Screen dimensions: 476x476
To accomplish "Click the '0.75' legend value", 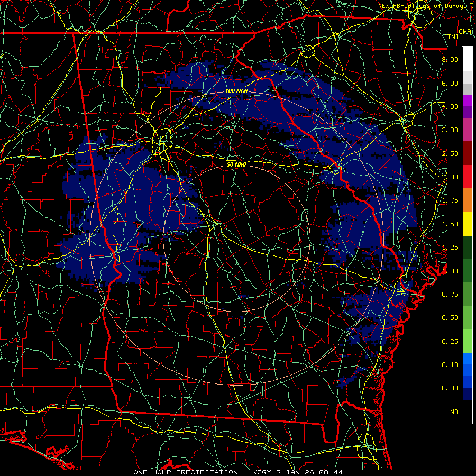I will tap(450, 295).
